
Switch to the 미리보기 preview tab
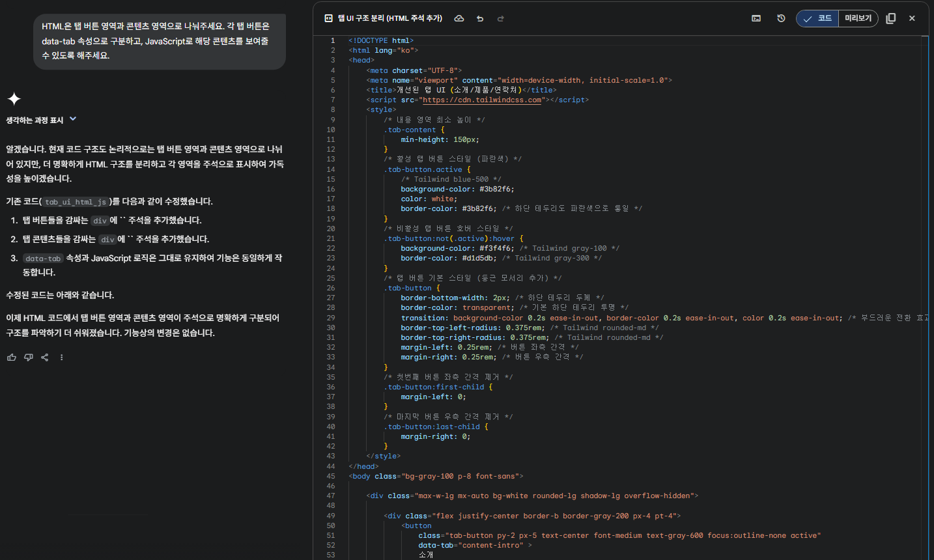[858, 18]
